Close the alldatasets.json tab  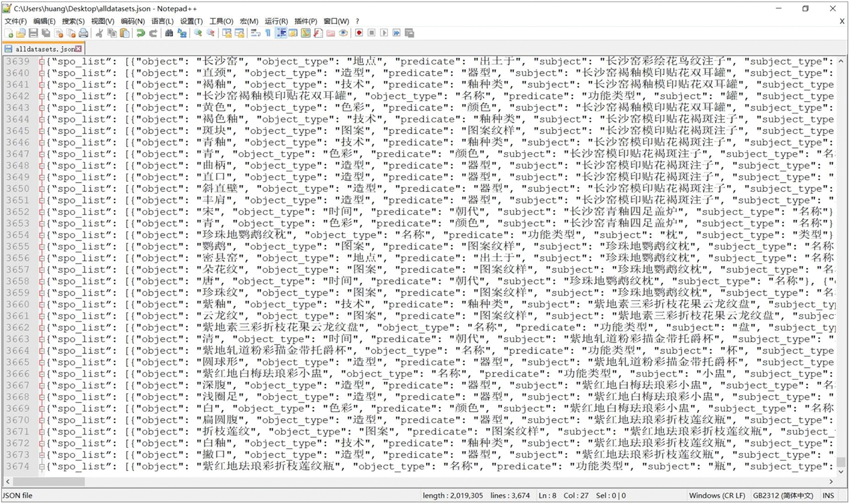click(x=78, y=49)
